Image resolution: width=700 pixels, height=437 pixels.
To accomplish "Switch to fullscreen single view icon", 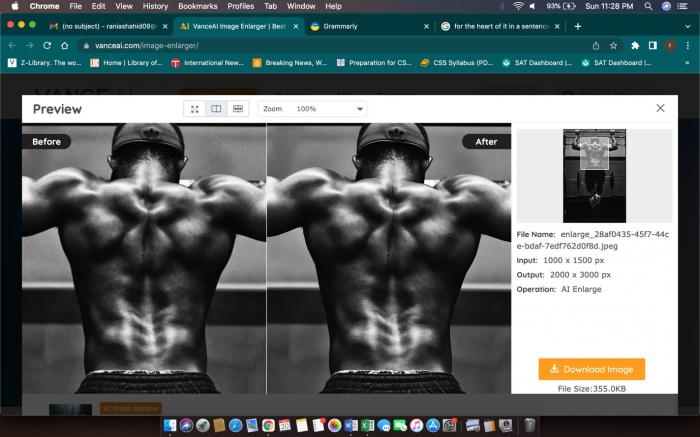I will click(x=195, y=109).
